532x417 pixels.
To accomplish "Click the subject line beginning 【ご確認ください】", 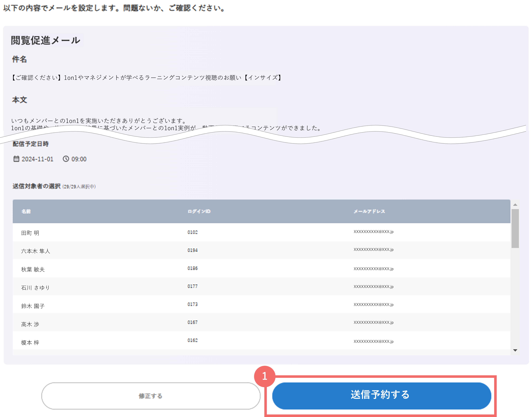I will [x=146, y=78].
